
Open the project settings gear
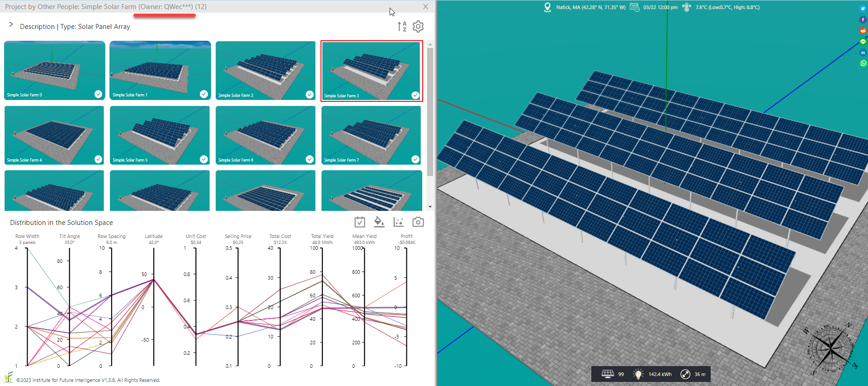pyautogui.click(x=418, y=27)
